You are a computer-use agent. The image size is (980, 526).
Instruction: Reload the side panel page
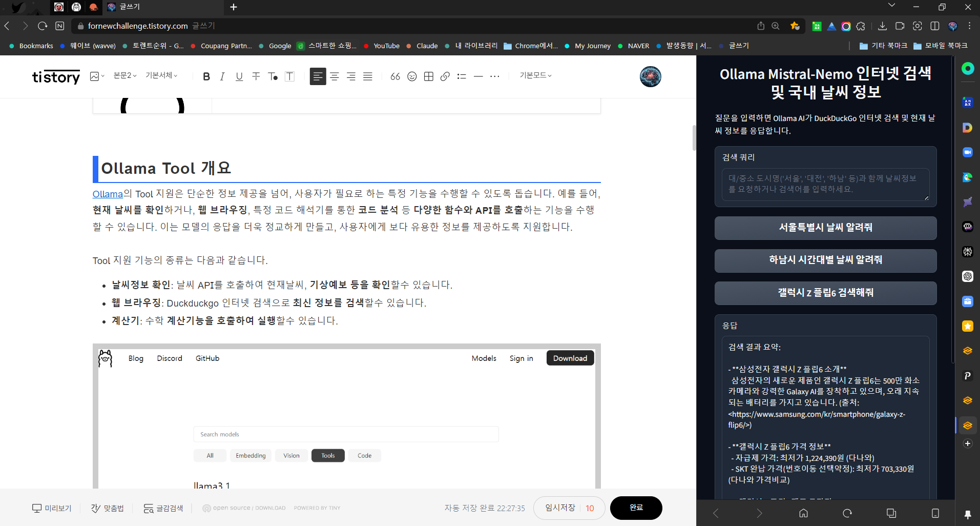click(x=847, y=513)
